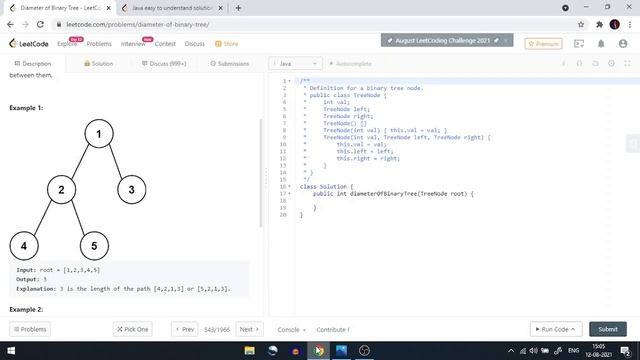Close the Diameter of Binary Tree tab
Image resolution: width=640 pixels, height=360 pixels.
pyautogui.click(x=109, y=8)
